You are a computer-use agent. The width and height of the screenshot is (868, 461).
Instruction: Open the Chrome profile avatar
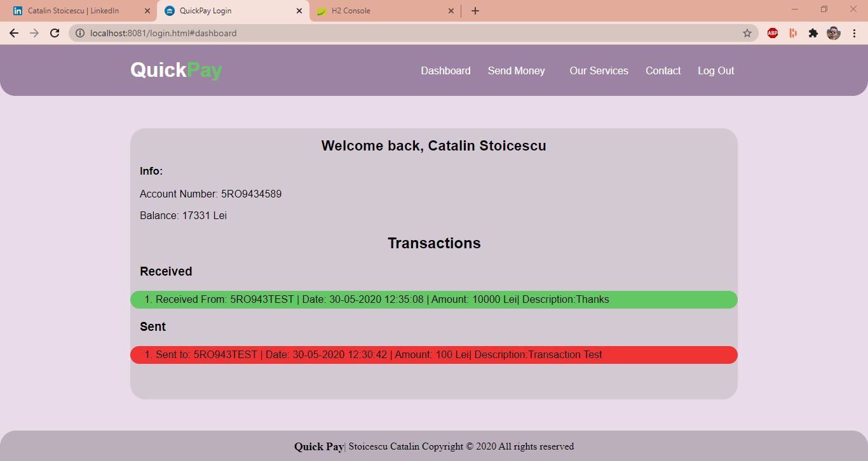coord(834,33)
